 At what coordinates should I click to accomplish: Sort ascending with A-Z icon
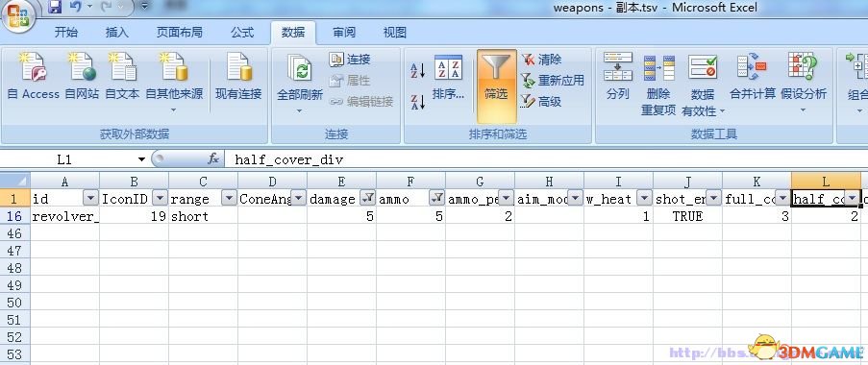pyautogui.click(x=417, y=70)
